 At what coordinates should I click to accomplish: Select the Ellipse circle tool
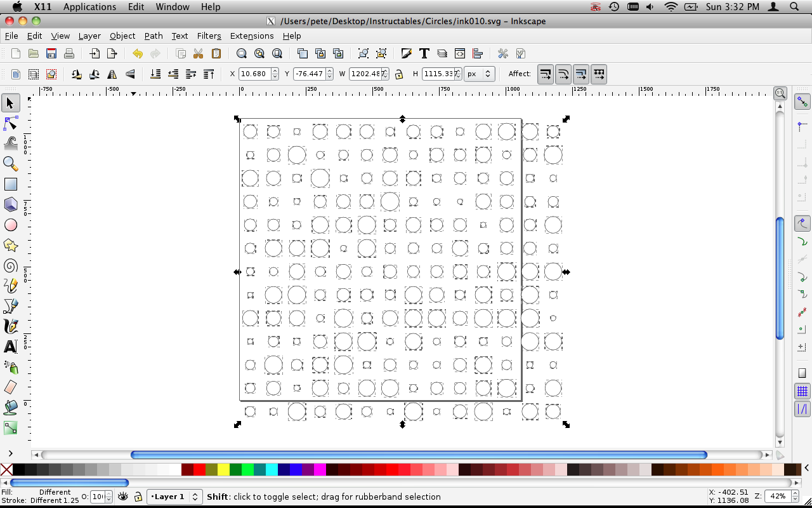(x=10, y=225)
